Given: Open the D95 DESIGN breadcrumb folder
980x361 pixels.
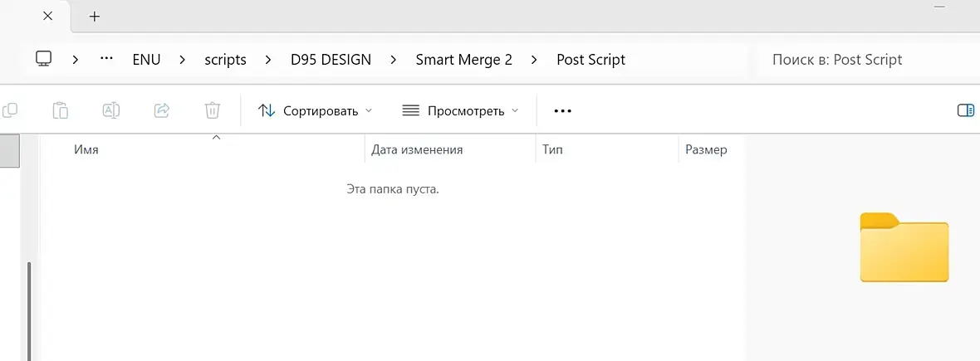Looking at the screenshot, I should point(331,60).
